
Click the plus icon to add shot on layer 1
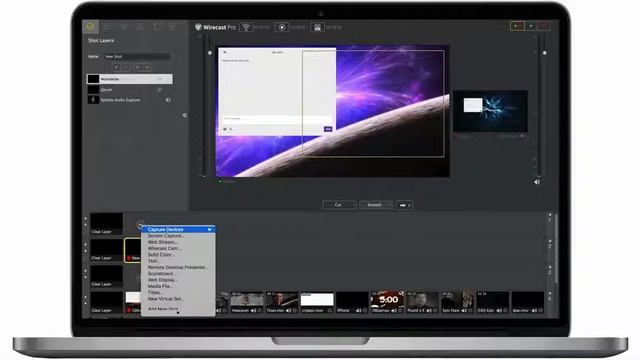pos(140,224)
